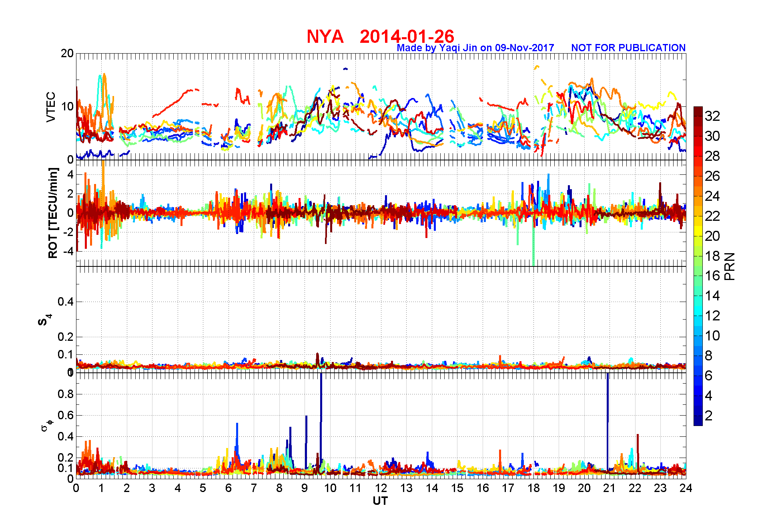Click inside the VTEC plot panel
The width and height of the screenshot is (762, 532).
381,106
